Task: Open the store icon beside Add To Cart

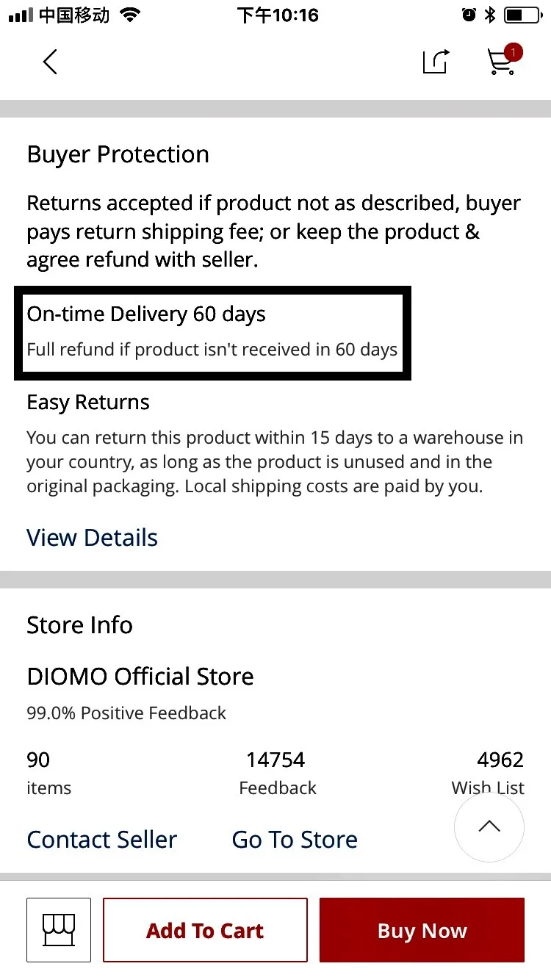Action: [x=59, y=930]
